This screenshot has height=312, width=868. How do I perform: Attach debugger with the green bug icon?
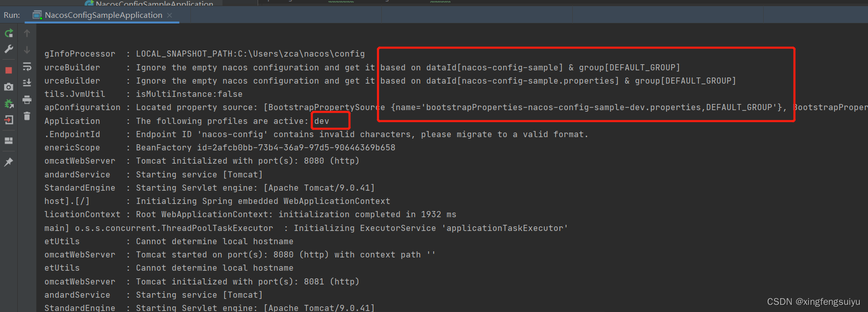pyautogui.click(x=9, y=103)
